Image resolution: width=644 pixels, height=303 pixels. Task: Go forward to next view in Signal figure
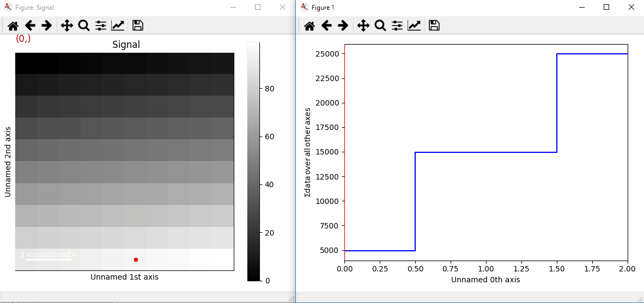click(x=47, y=26)
